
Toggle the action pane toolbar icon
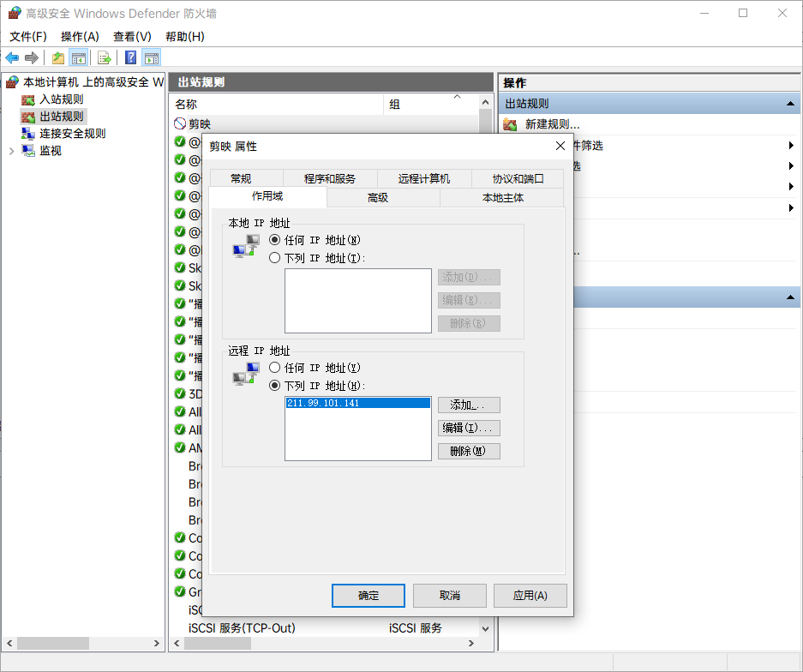pos(152,57)
